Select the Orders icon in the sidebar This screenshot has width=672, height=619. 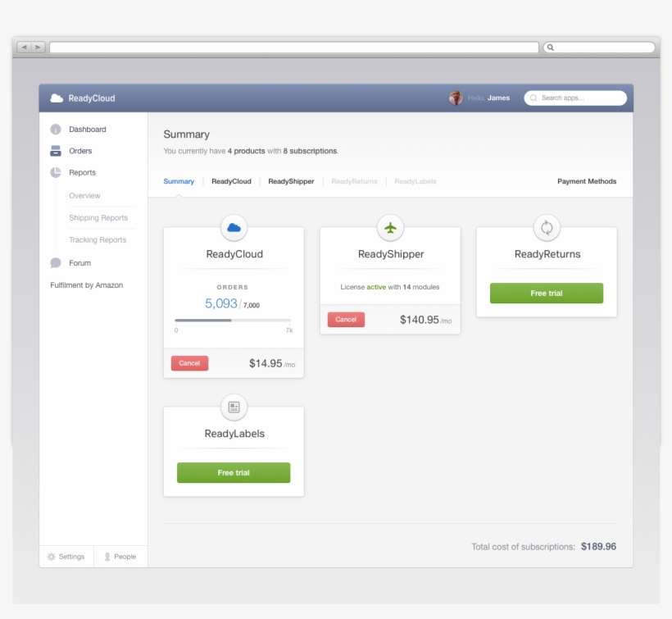55,151
